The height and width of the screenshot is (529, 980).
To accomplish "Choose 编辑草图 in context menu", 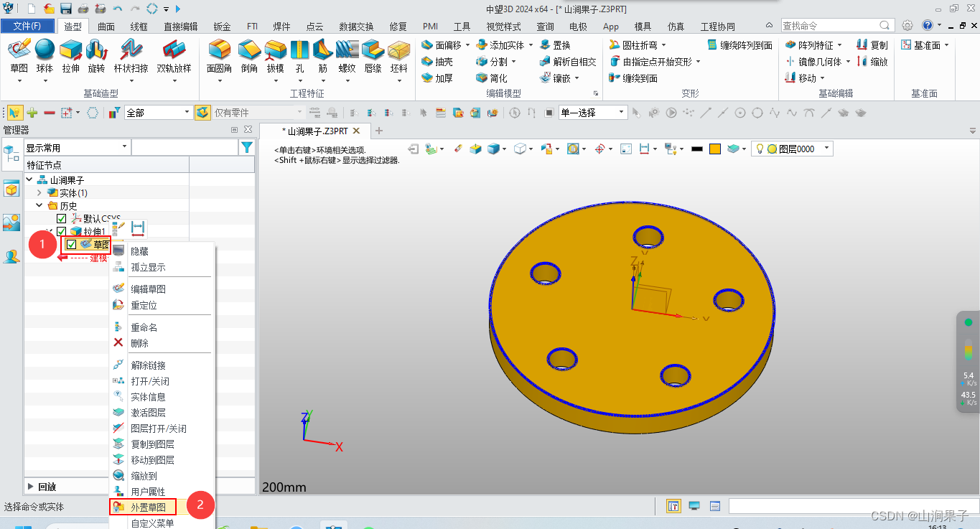I will coord(148,289).
